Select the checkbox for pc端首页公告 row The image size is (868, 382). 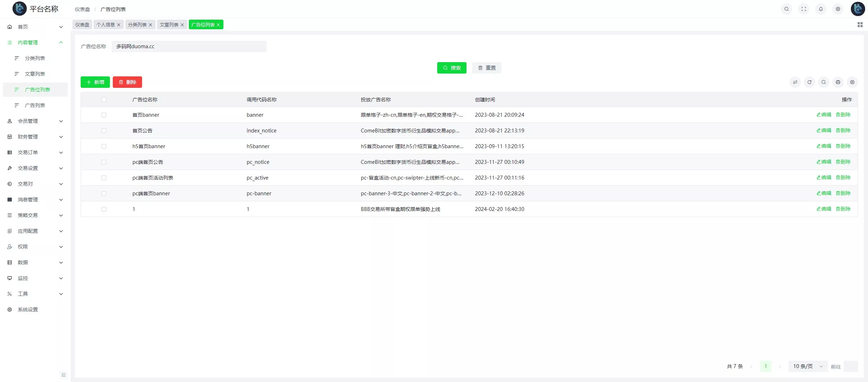(x=104, y=162)
